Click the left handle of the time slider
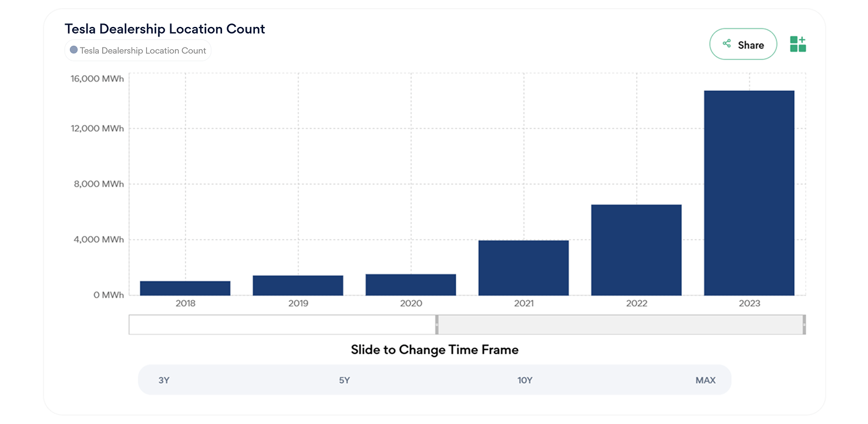This screenshot has height=424, width=868. tap(437, 325)
